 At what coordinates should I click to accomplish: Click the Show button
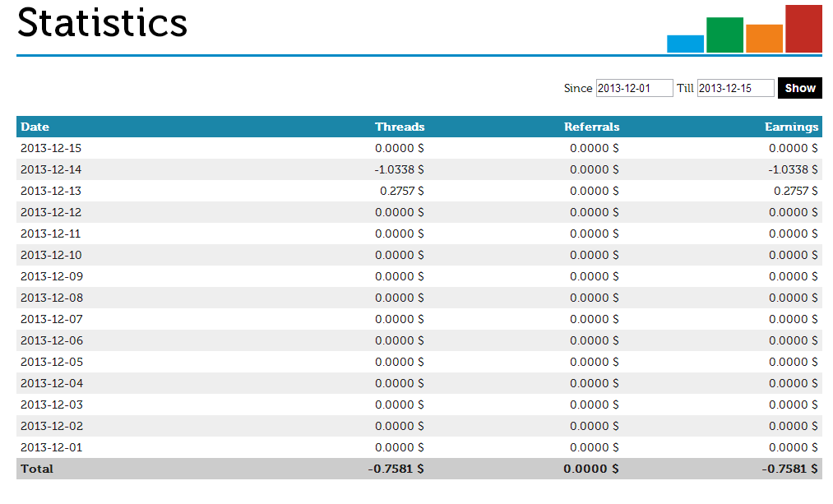click(799, 88)
